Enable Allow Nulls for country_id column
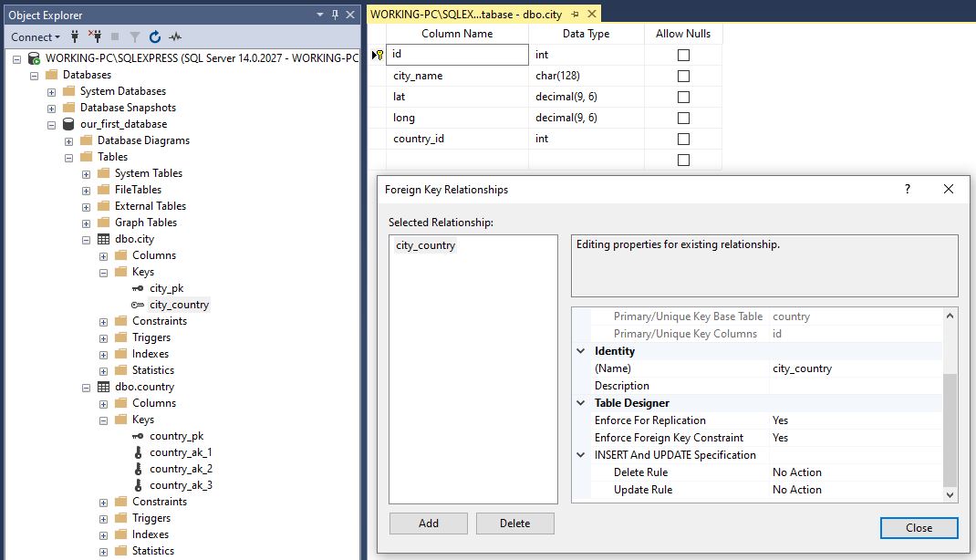976x560 pixels. tap(683, 139)
